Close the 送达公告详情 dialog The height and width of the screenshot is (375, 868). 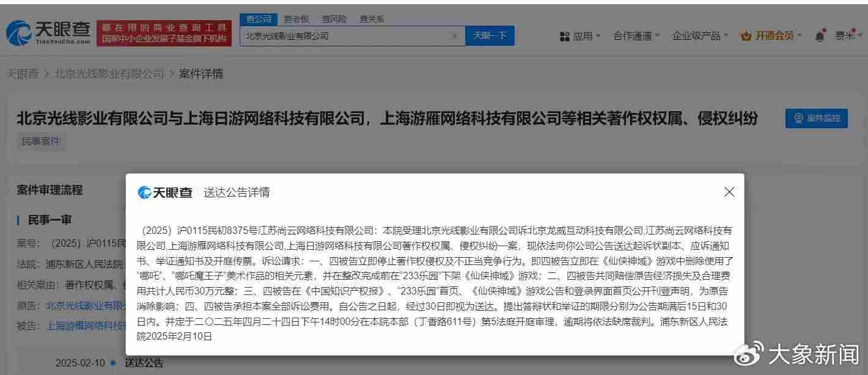click(x=729, y=192)
